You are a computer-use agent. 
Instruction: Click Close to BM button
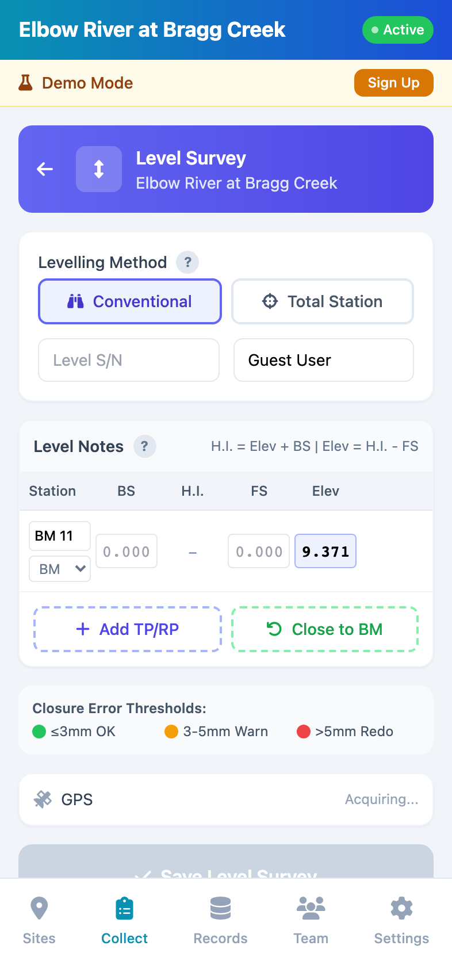coord(325,629)
